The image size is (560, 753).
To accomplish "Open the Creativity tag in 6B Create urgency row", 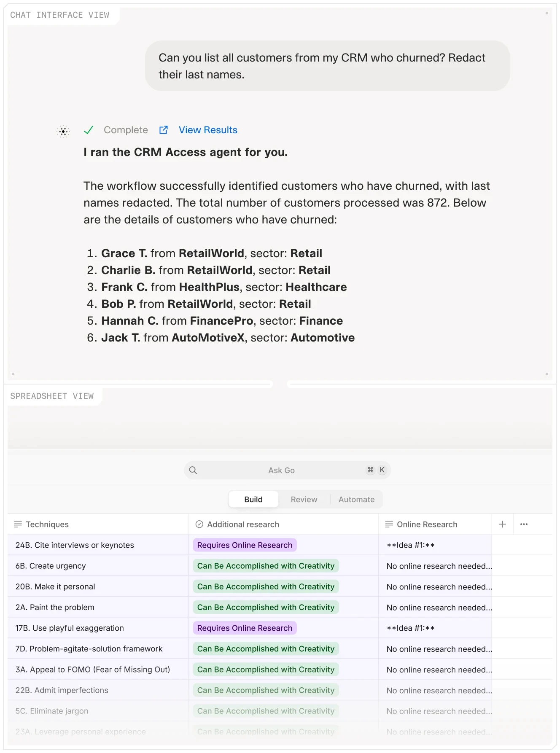I will (266, 566).
